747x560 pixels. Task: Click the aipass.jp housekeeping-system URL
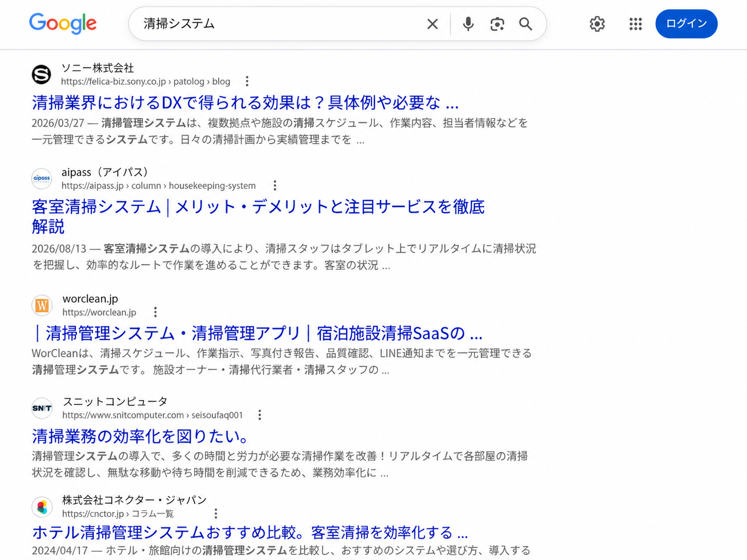(158, 186)
